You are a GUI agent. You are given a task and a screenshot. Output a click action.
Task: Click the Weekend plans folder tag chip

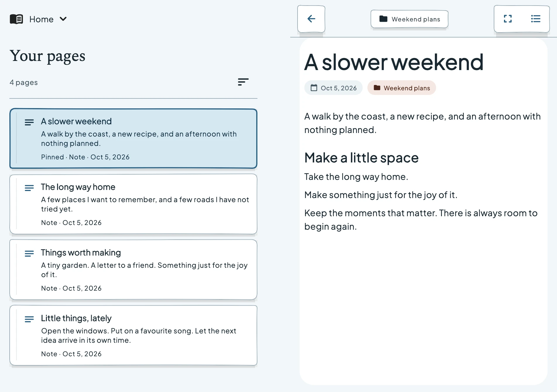pyautogui.click(x=401, y=88)
